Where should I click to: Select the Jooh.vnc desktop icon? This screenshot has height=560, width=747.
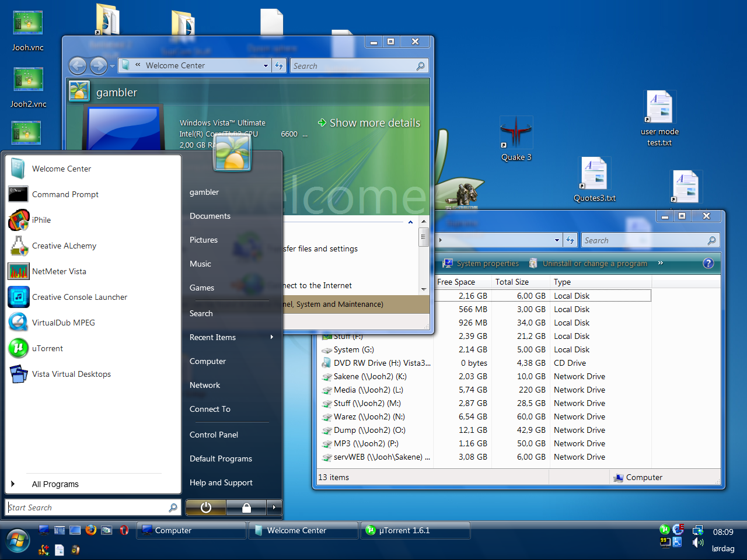tap(27, 31)
